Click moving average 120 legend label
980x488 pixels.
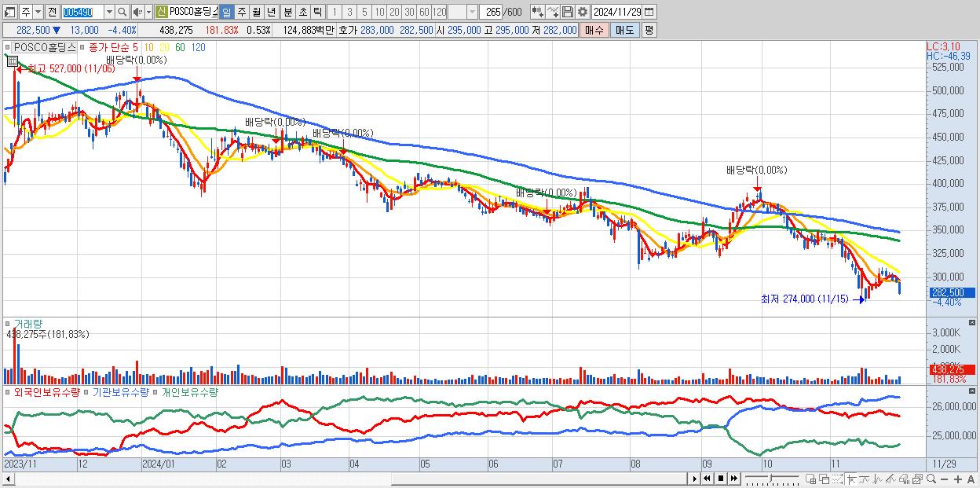click(199, 47)
